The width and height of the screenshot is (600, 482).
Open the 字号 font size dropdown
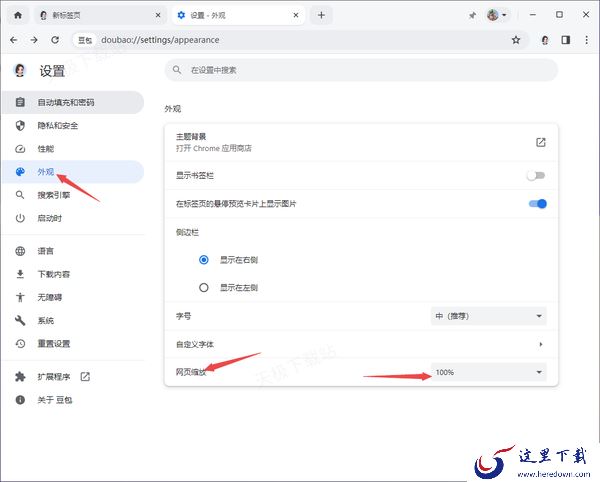tap(489, 316)
